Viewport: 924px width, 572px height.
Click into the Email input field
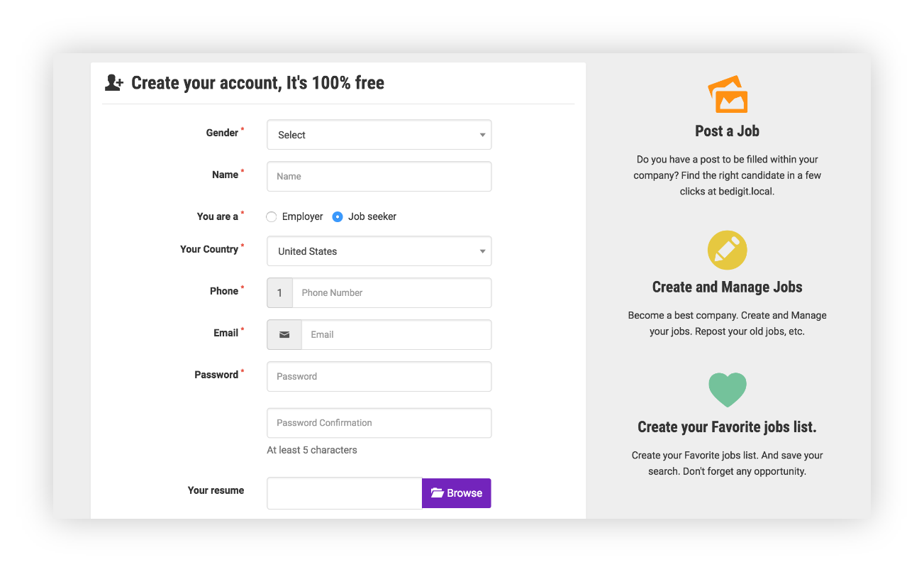click(x=396, y=335)
